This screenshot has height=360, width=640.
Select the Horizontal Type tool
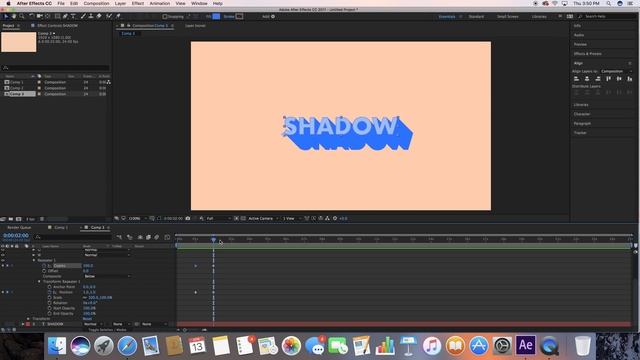point(73,16)
